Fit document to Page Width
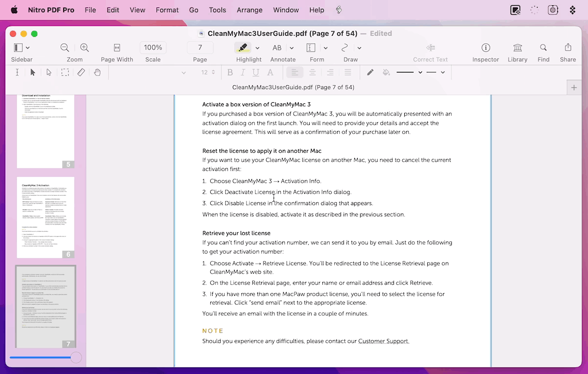Screen dimensions: 588x374 click(x=117, y=47)
